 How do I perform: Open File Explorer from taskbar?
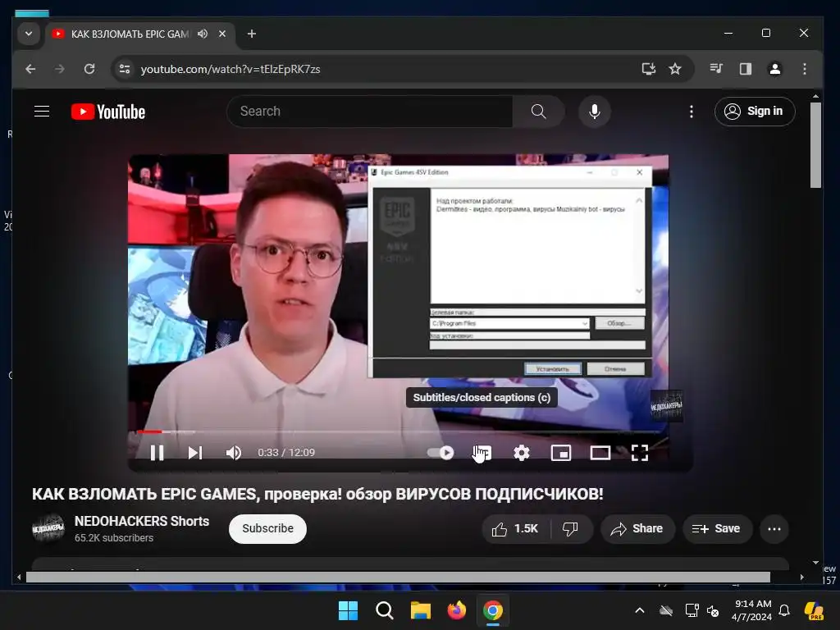click(x=421, y=610)
